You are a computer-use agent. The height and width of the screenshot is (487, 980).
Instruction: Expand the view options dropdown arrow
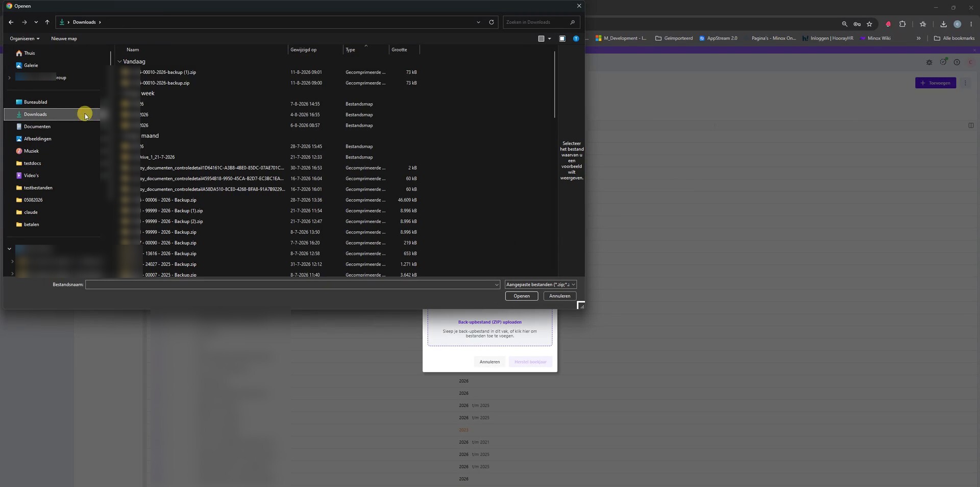pos(549,39)
